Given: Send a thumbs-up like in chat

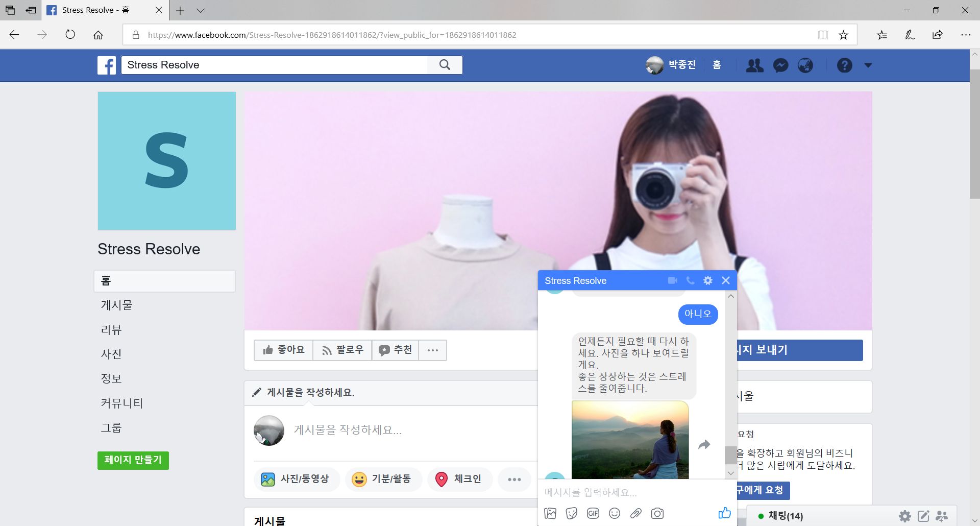Looking at the screenshot, I should (724, 513).
